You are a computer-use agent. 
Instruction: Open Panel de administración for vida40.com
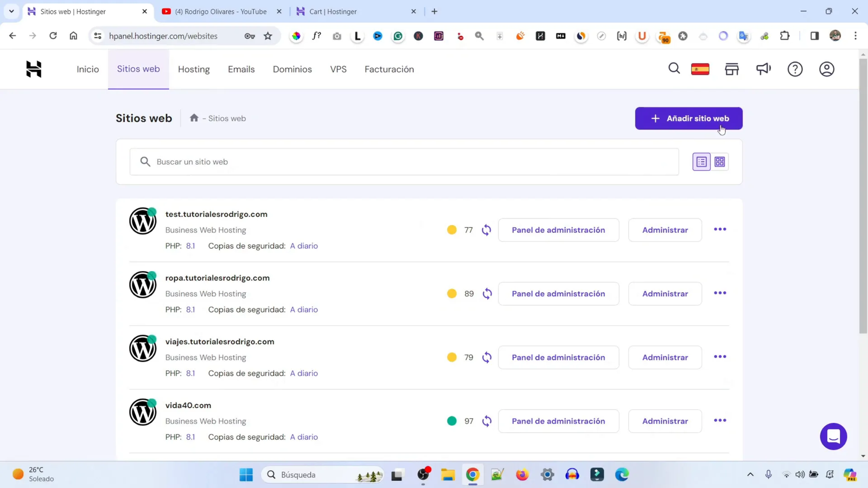pos(558,421)
